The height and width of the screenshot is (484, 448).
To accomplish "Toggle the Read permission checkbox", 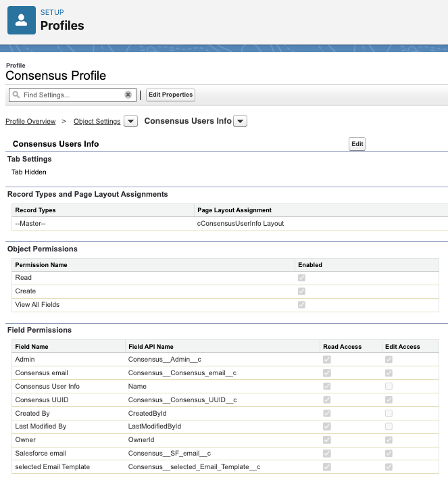I will coord(302,278).
